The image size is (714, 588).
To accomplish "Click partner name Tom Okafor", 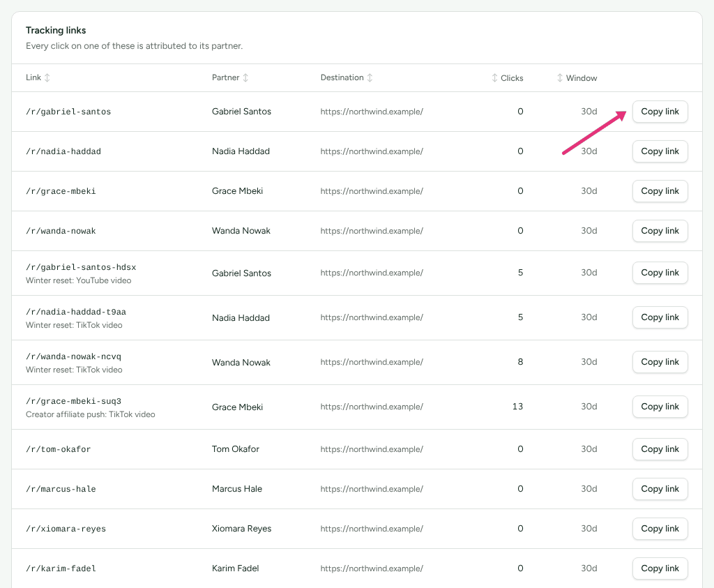I will tap(236, 449).
